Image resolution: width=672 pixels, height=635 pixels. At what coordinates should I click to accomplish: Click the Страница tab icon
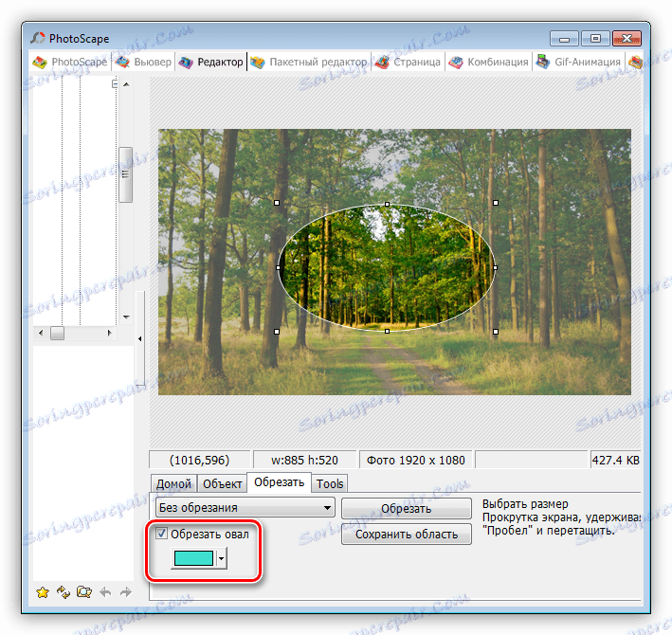[x=382, y=63]
